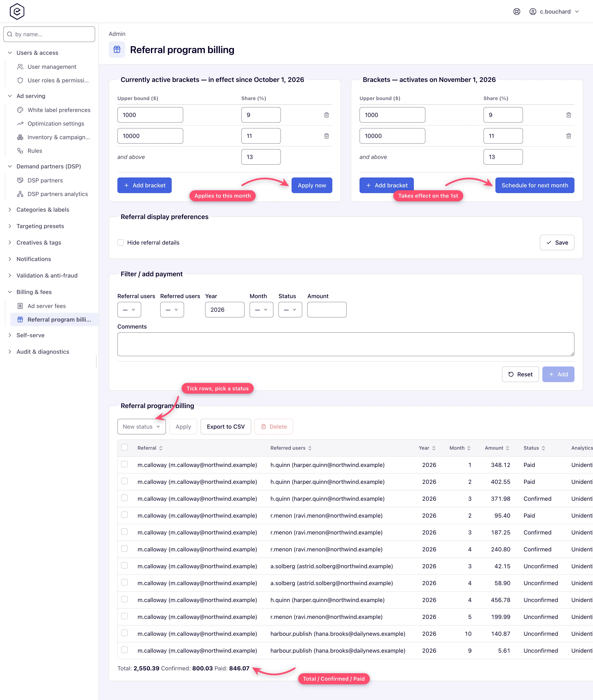Sort table by Referred users column
Viewport: 593px width, 700px height.
(x=291, y=448)
